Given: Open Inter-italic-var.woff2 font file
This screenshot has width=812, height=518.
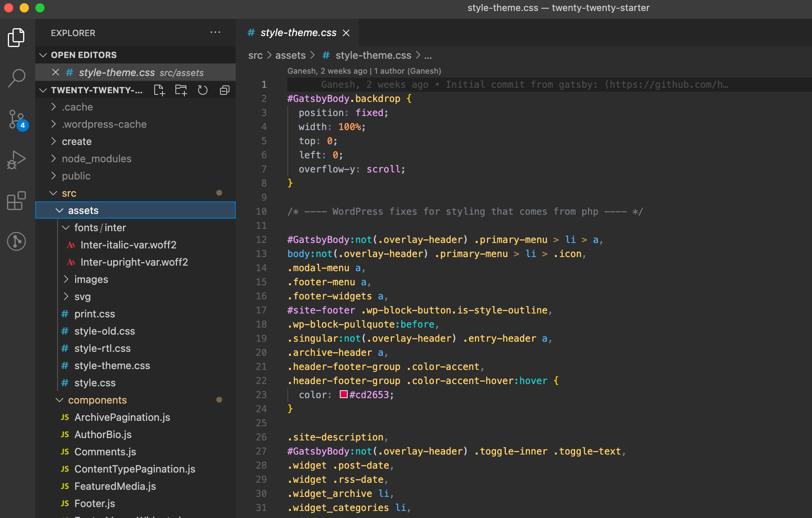Looking at the screenshot, I should 135,245.
